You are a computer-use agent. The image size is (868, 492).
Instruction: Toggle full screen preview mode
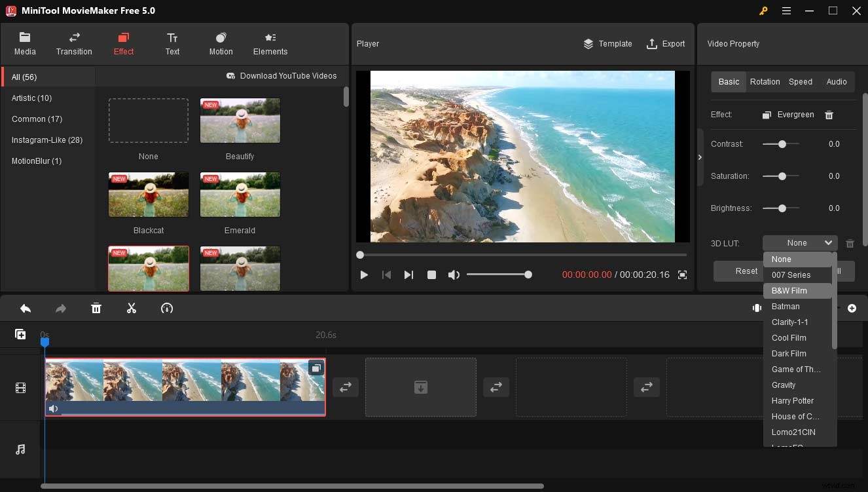pyautogui.click(x=682, y=276)
